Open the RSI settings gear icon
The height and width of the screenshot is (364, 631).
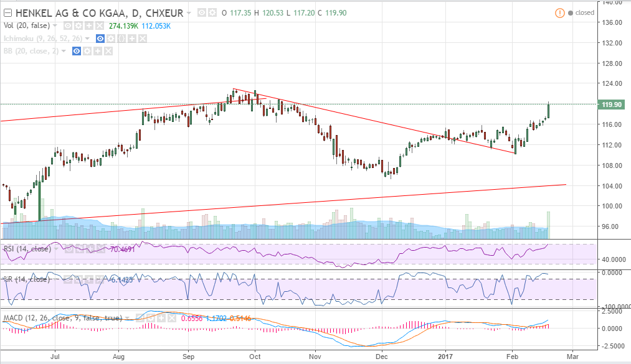pyautogui.click(x=80, y=249)
